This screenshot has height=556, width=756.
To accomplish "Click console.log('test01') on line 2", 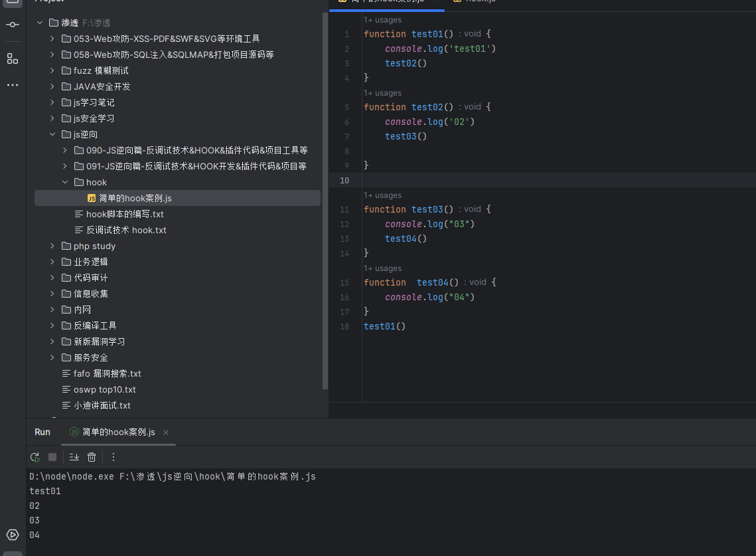I will [440, 48].
